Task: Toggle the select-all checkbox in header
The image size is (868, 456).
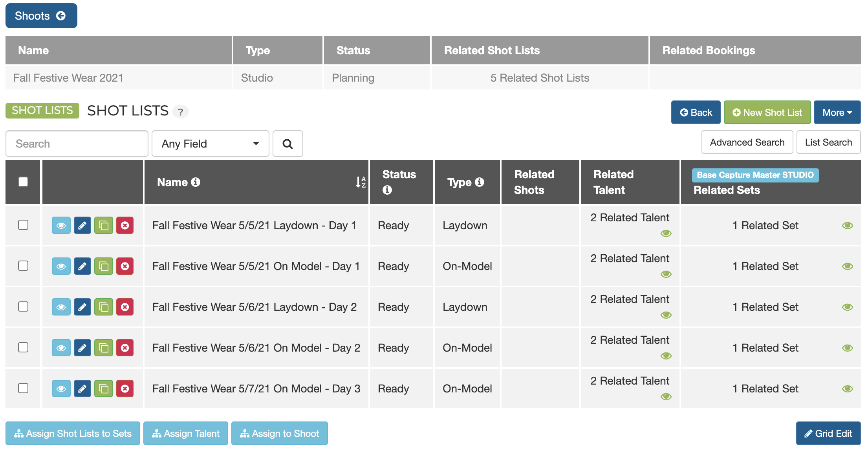Action: [x=23, y=182]
